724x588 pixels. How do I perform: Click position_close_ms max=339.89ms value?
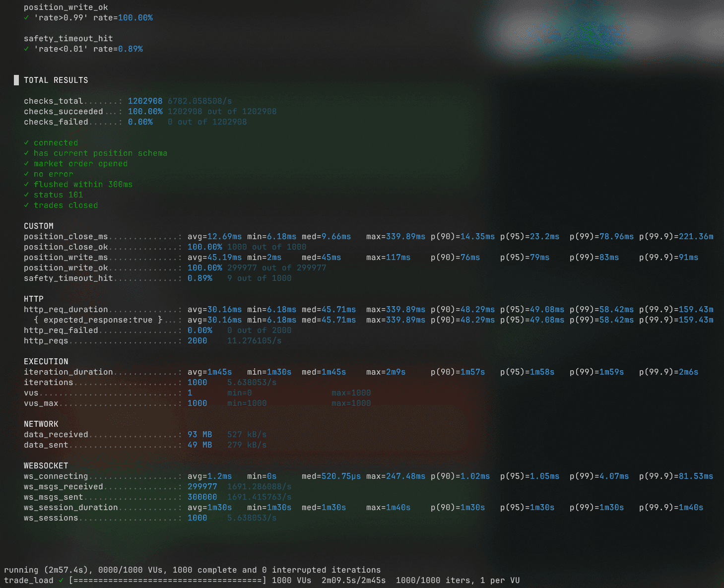pyautogui.click(x=396, y=237)
